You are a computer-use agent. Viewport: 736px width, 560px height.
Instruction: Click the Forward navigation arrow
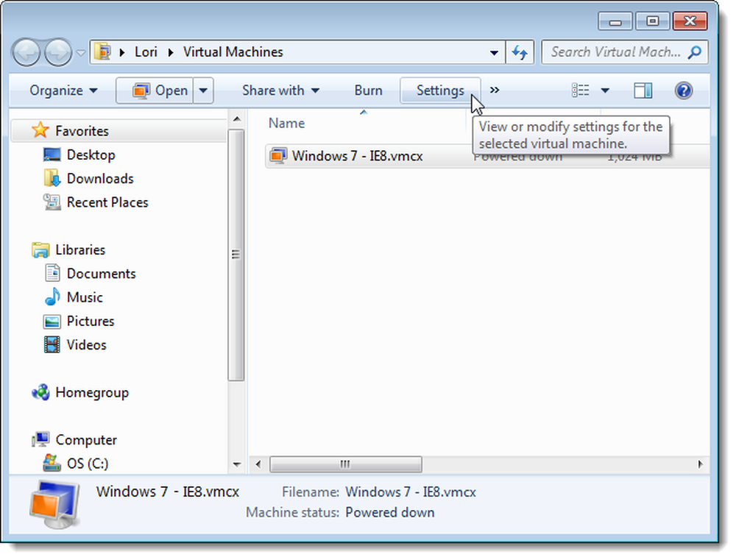(57, 52)
